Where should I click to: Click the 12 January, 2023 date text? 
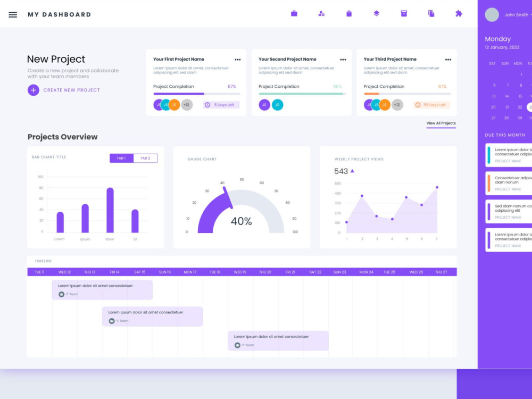502,47
